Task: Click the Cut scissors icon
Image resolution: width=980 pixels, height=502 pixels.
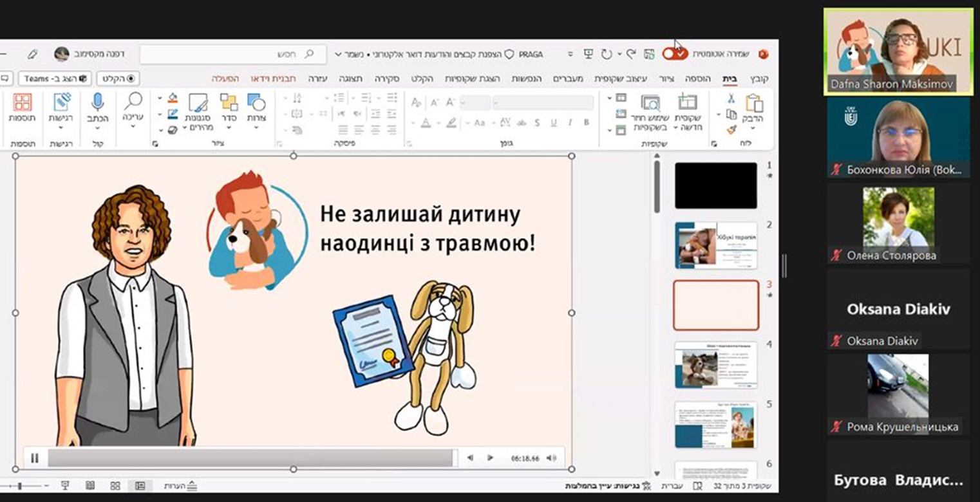Action: click(x=731, y=98)
